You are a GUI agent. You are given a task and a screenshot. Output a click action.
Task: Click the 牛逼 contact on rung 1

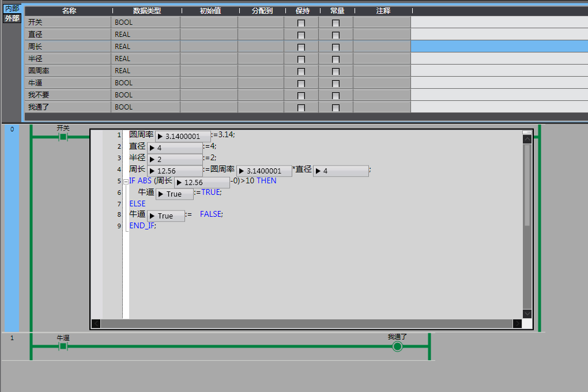(63, 346)
